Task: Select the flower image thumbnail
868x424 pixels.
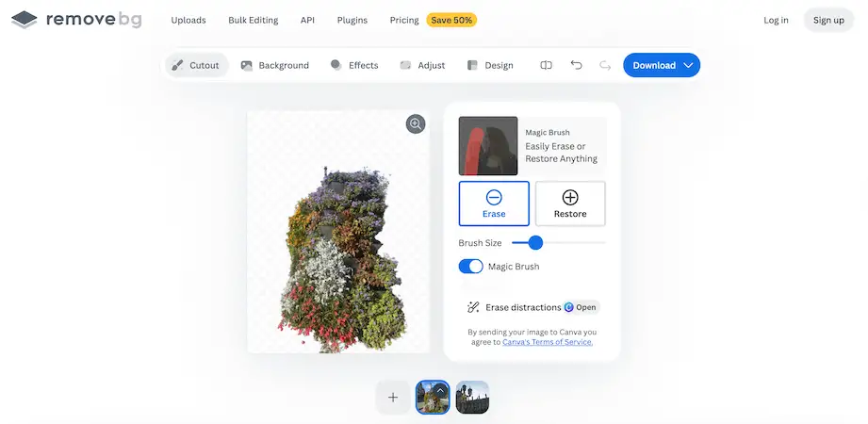Action: click(x=433, y=397)
